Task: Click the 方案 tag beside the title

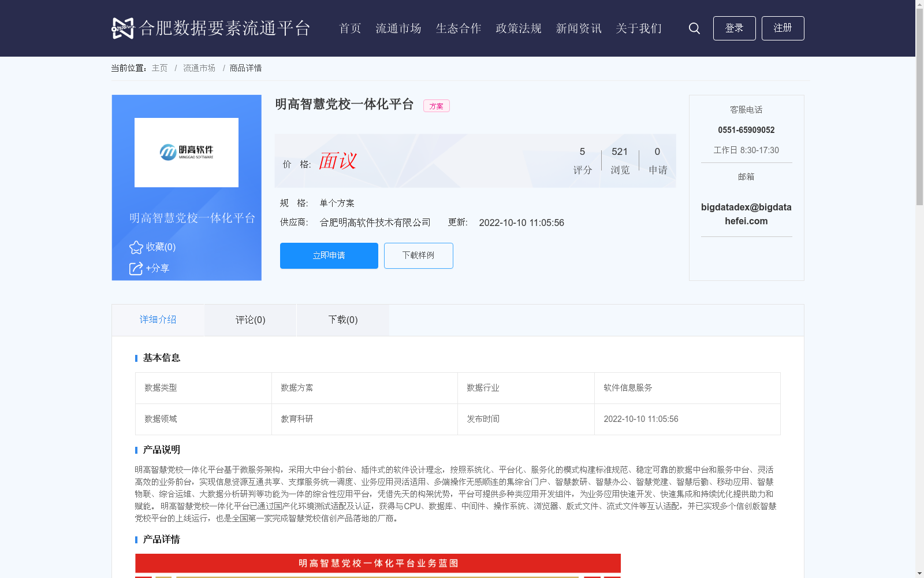Action: pyautogui.click(x=437, y=106)
